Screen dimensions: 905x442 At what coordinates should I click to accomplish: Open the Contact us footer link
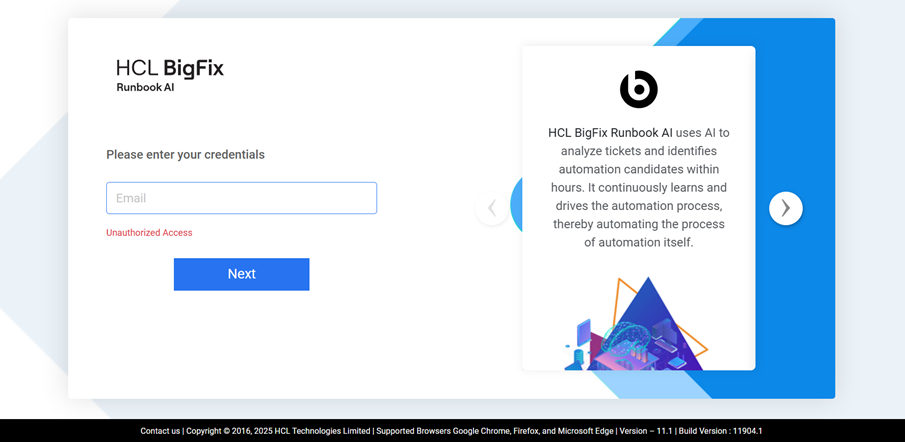click(x=160, y=431)
